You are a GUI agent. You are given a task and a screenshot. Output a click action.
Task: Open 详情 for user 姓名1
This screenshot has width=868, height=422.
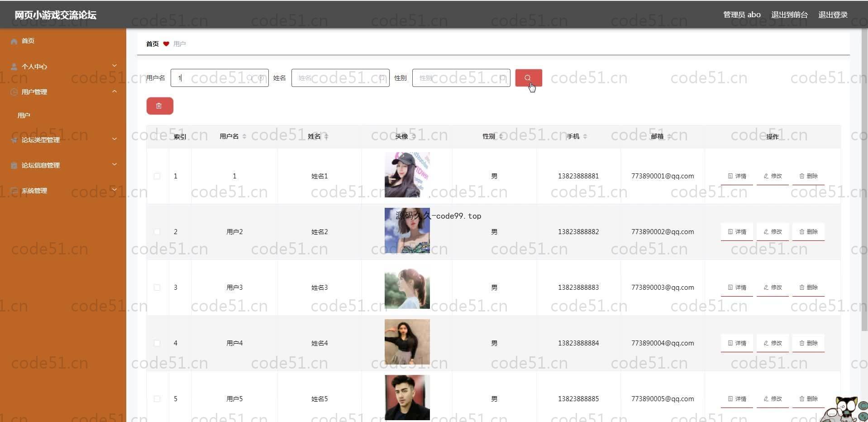pyautogui.click(x=737, y=176)
